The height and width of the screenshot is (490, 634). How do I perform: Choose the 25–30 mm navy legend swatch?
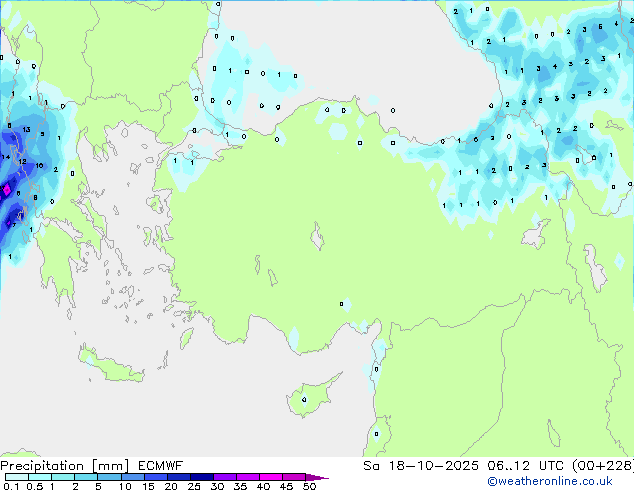coord(201,477)
